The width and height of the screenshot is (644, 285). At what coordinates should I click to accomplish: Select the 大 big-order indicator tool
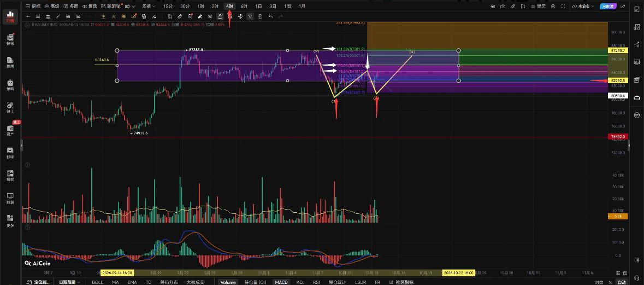(x=114, y=16)
